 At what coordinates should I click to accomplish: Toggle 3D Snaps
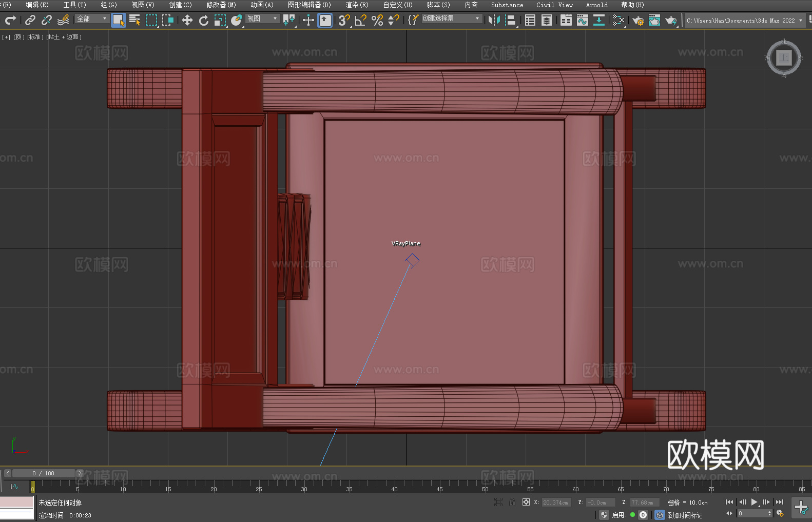[344, 20]
